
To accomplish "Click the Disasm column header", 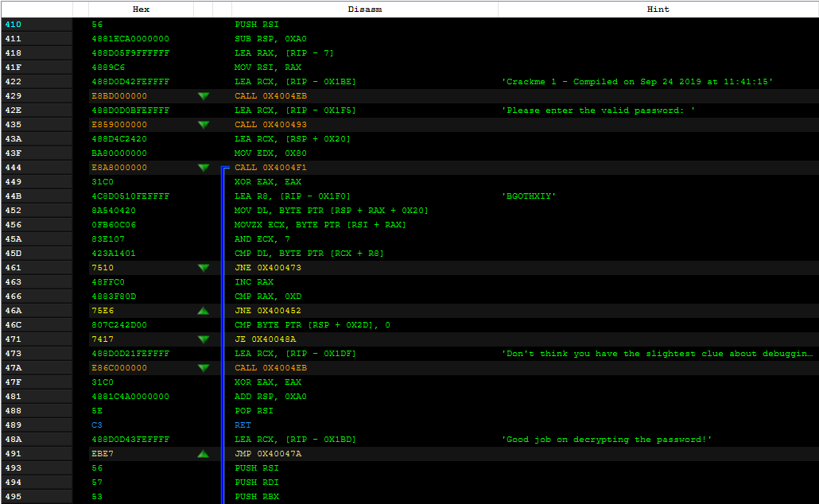I will 364,10.
